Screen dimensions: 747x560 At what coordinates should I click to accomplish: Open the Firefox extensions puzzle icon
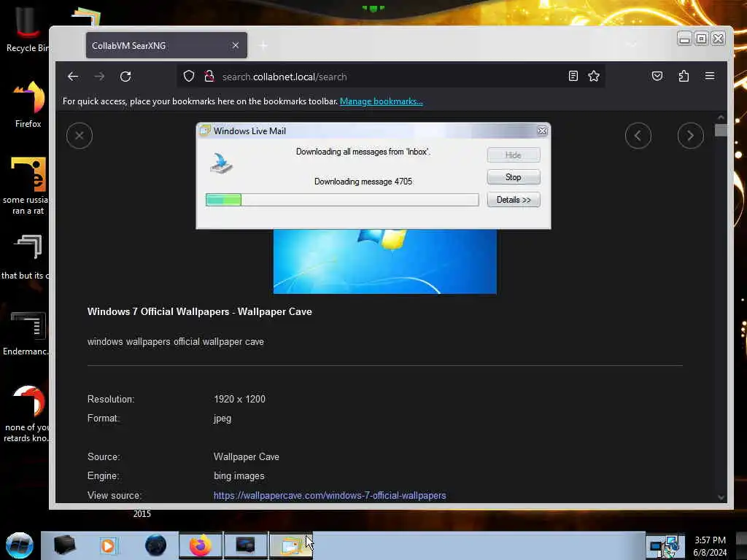coord(684,76)
